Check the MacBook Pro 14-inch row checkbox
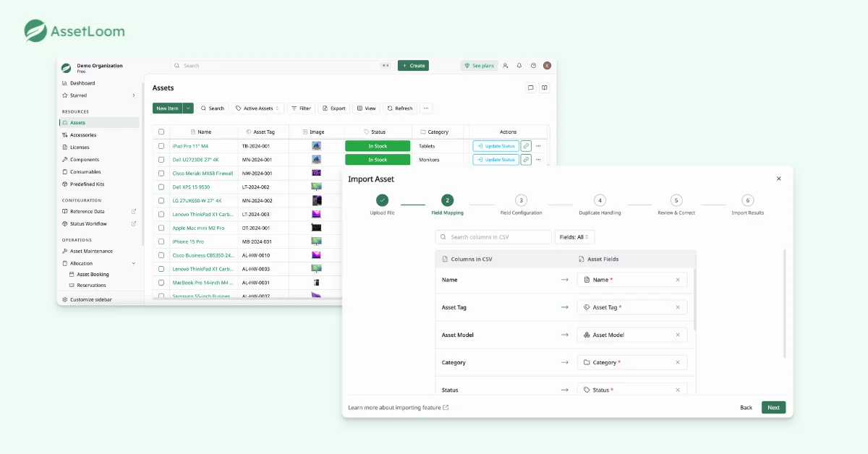The width and height of the screenshot is (868, 454). pyautogui.click(x=161, y=283)
